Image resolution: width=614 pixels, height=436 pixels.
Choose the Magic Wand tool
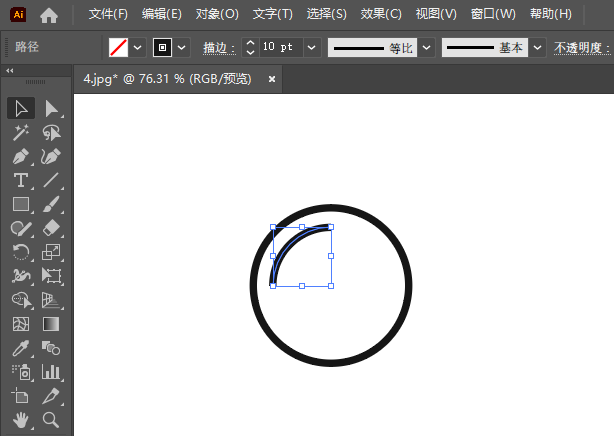tap(21, 132)
